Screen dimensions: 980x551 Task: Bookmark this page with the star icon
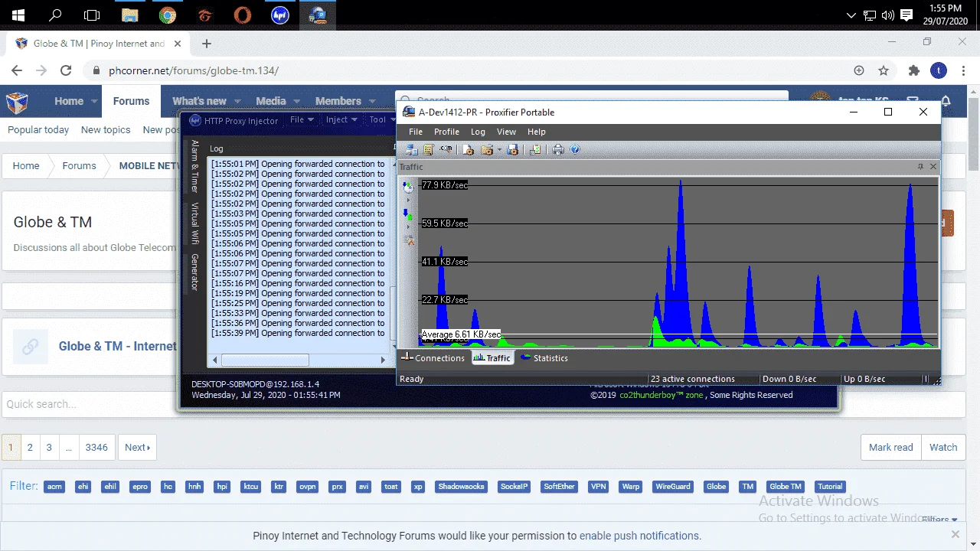[884, 70]
